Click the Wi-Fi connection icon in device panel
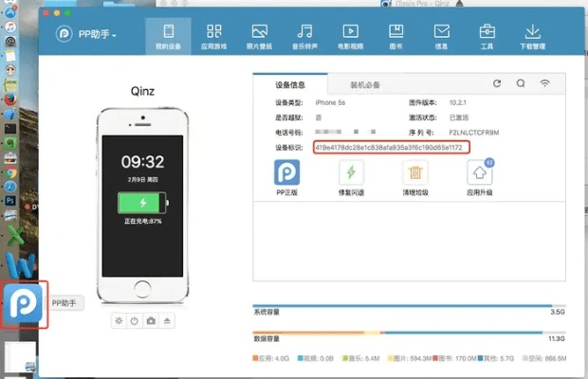This screenshot has width=588, height=379. click(x=545, y=83)
